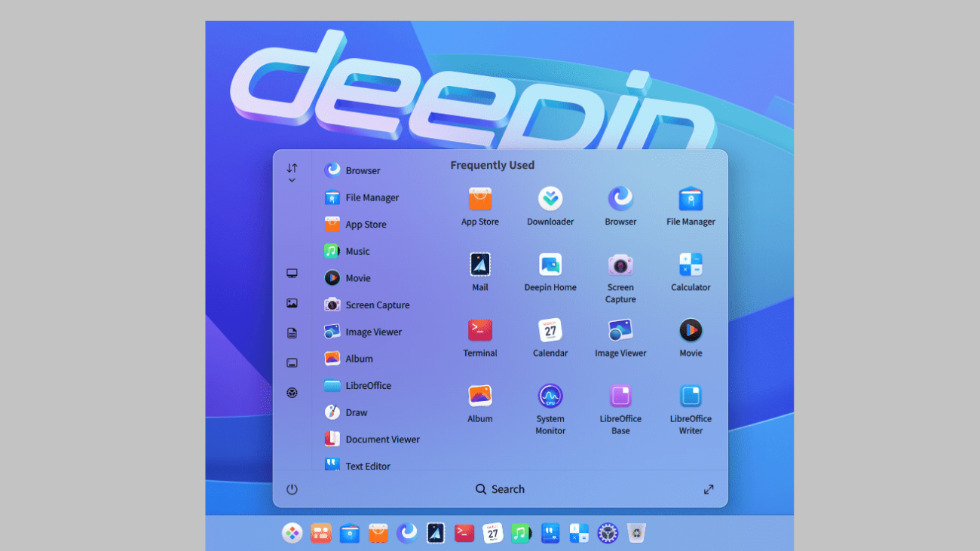980x551 pixels.
Task: Open LibreOffice Base
Action: [620, 409]
